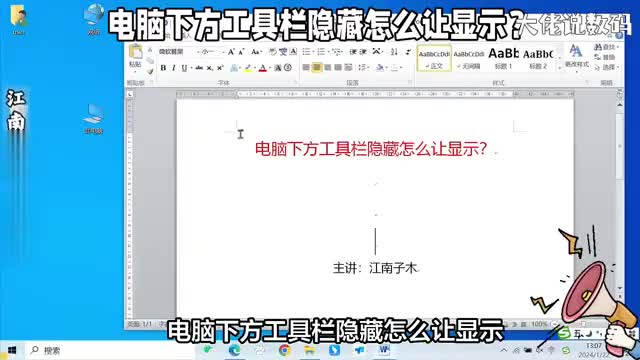The image size is (640, 360).
Task: Open Microsoft Edge from the taskbar
Action: point(234,350)
